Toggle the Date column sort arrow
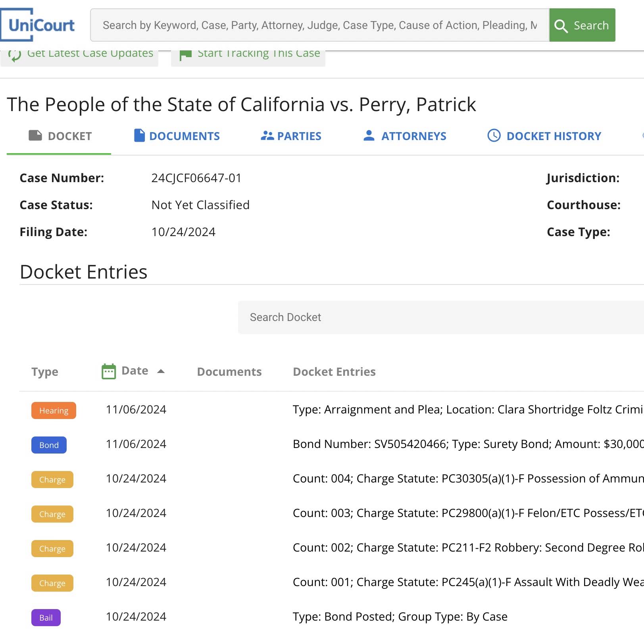This screenshot has width=644, height=644. coord(161,371)
